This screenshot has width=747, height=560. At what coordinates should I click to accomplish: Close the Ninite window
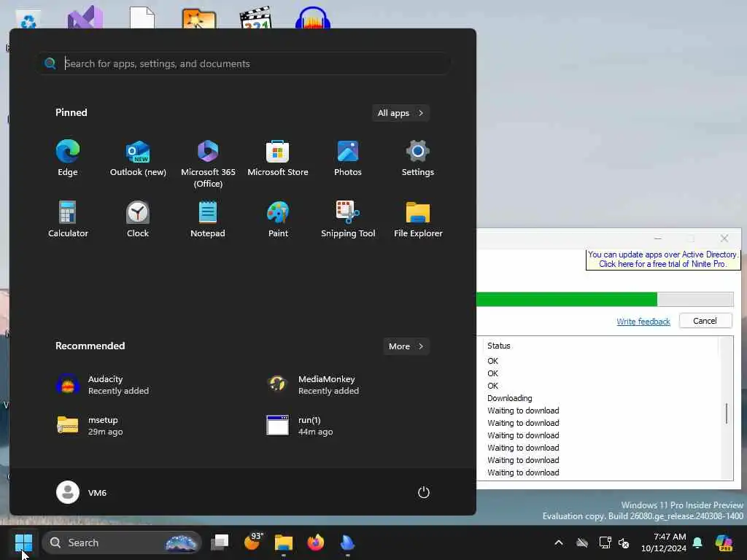click(724, 238)
